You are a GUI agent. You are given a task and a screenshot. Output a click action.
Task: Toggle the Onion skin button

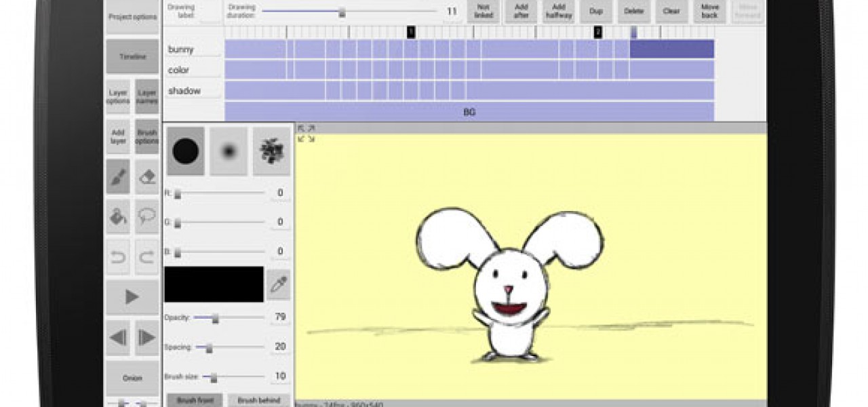pos(132,378)
